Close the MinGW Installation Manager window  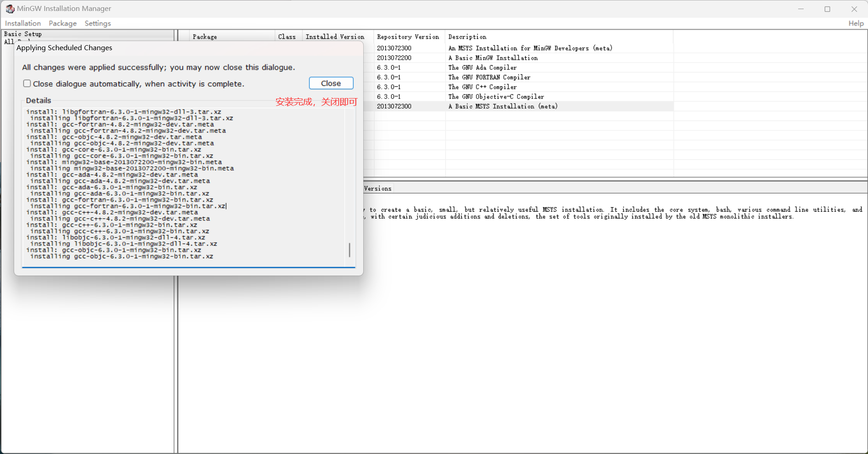click(854, 9)
